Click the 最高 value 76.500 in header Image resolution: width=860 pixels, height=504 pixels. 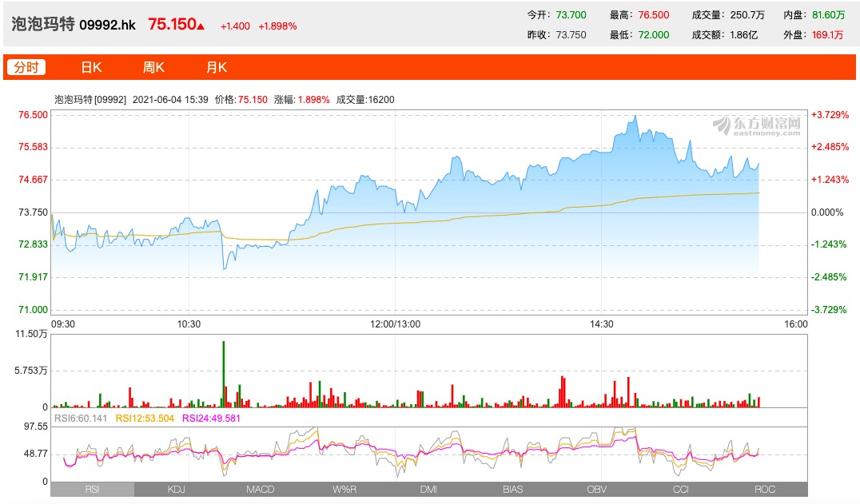tap(654, 15)
